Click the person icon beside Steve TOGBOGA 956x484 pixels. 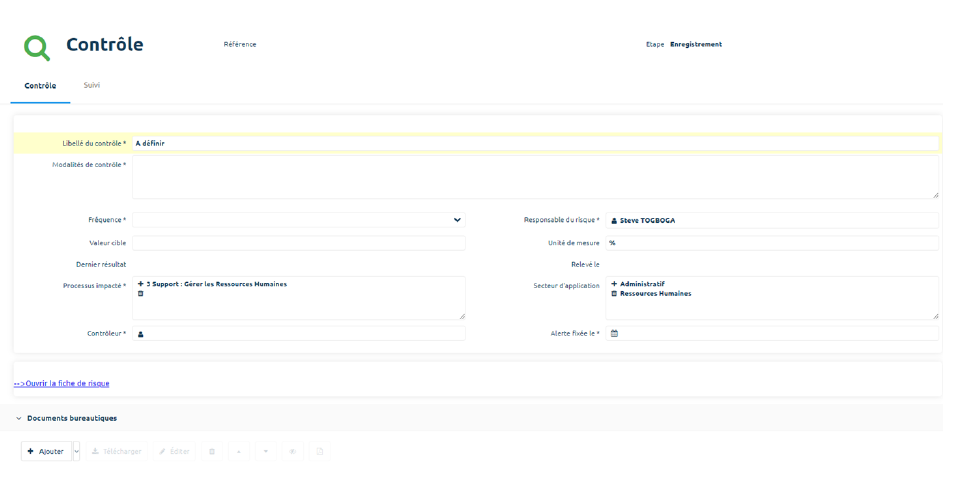pyautogui.click(x=614, y=220)
